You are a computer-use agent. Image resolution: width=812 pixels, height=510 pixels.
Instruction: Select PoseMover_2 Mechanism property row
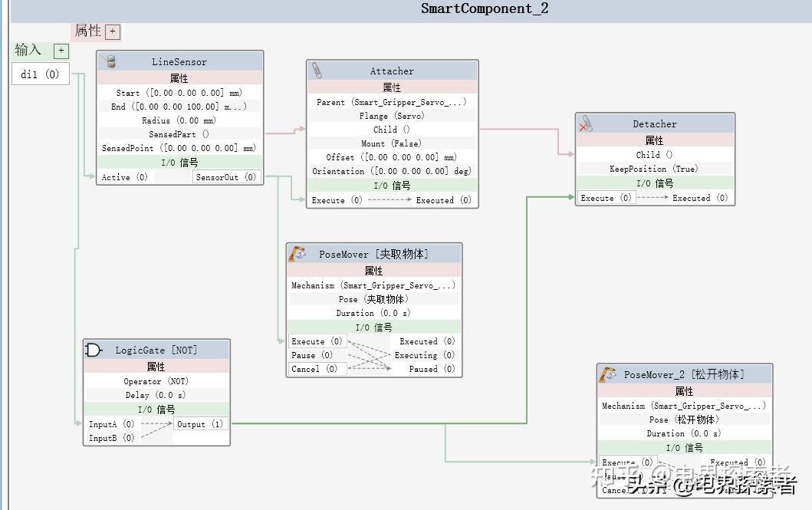tap(684, 406)
